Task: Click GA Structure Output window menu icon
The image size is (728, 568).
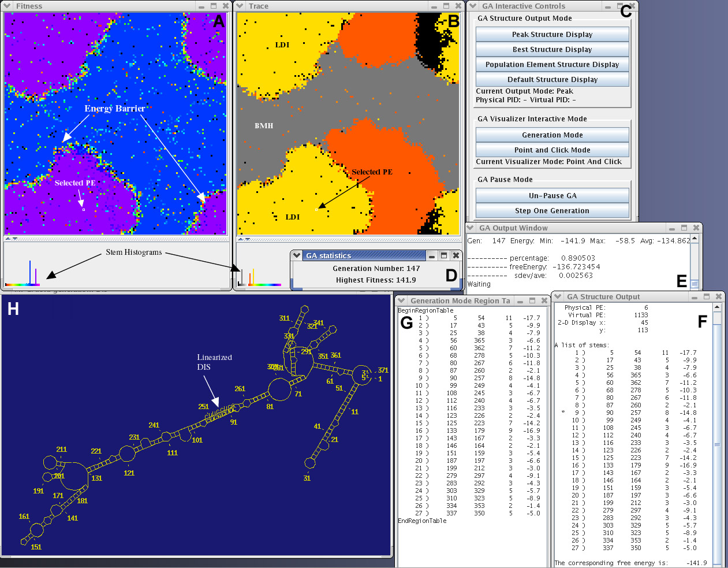Action: coord(558,296)
